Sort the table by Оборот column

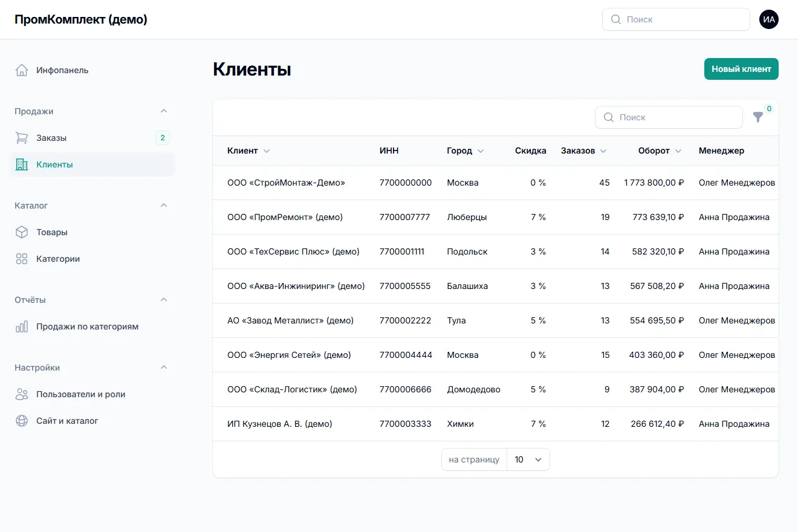pos(660,151)
